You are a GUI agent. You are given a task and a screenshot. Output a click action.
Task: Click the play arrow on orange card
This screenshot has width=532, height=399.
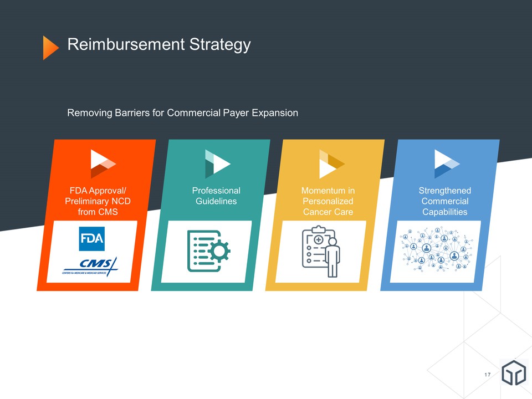click(102, 162)
